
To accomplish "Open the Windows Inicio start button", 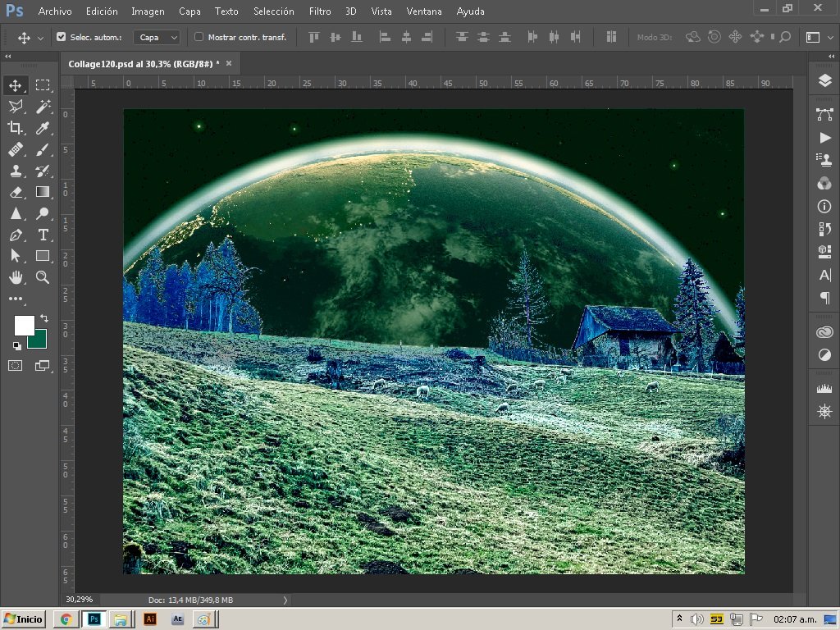I will pos(23,619).
